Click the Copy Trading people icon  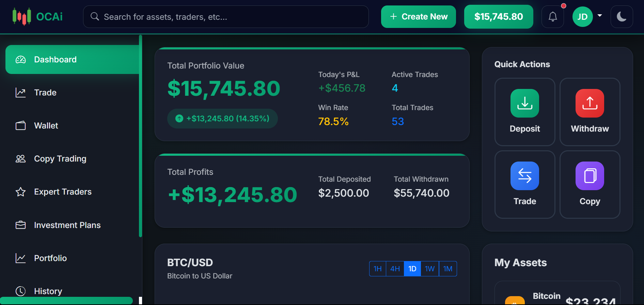click(x=21, y=159)
